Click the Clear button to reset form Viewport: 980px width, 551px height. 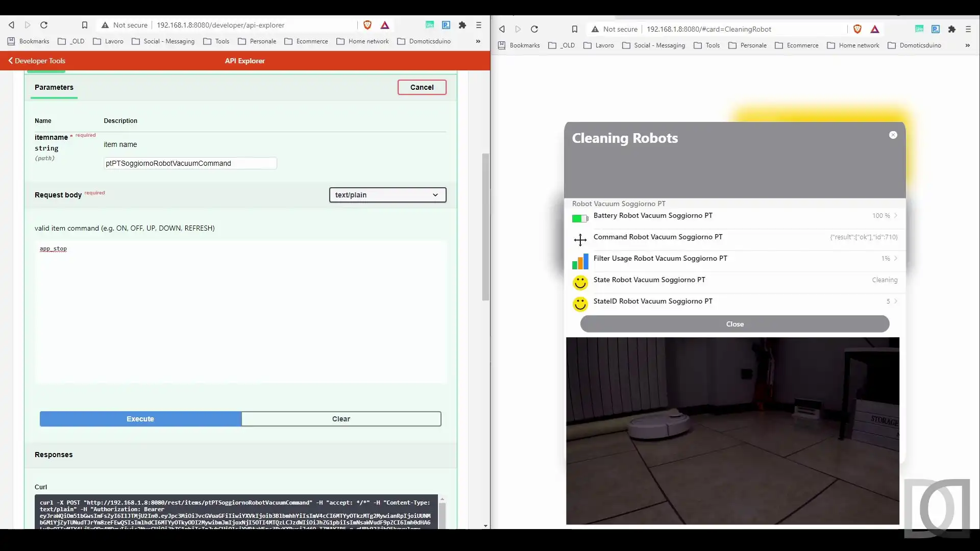tap(340, 418)
